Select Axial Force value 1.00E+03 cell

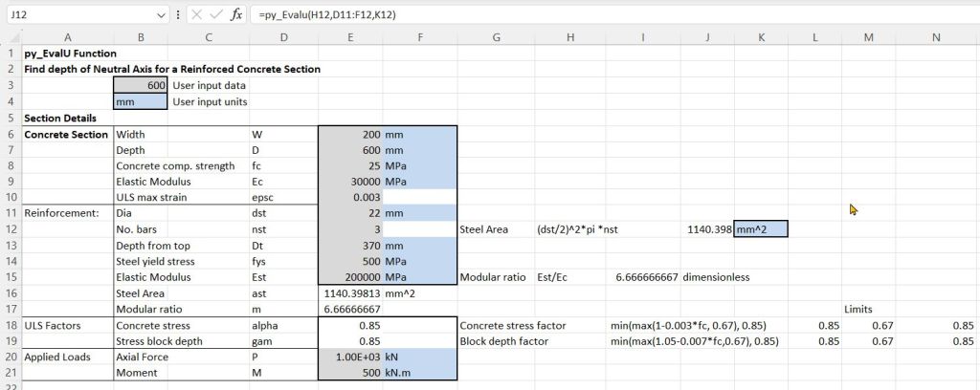point(349,357)
